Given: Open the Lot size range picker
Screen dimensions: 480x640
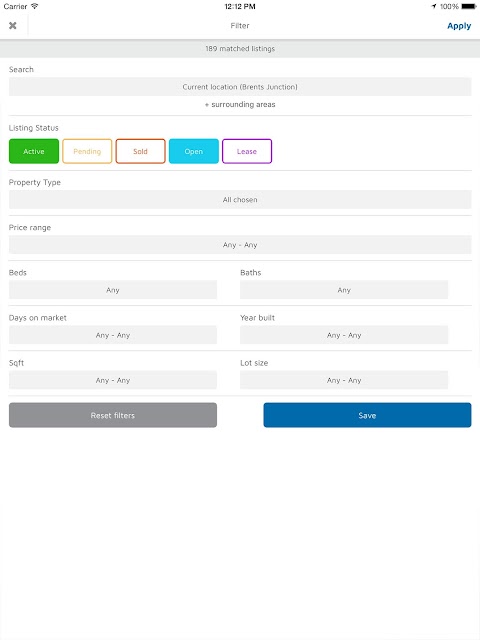Looking at the screenshot, I should 344,380.
